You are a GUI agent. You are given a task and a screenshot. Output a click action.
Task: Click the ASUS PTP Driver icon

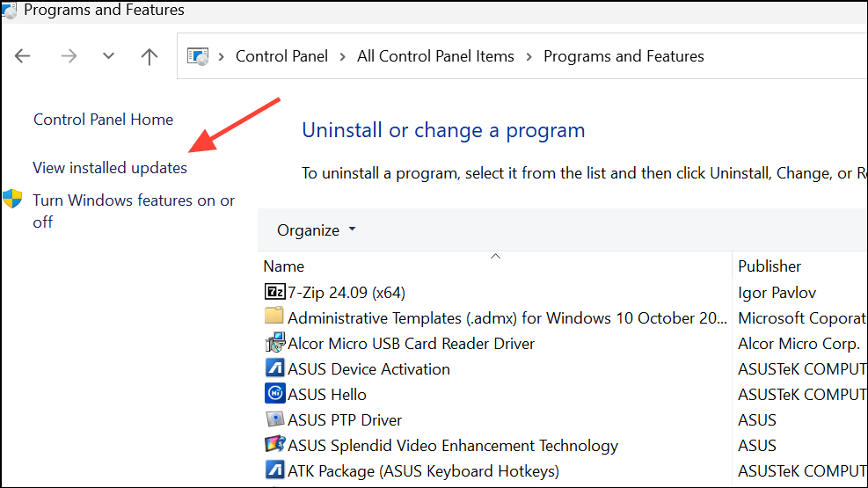coord(274,419)
